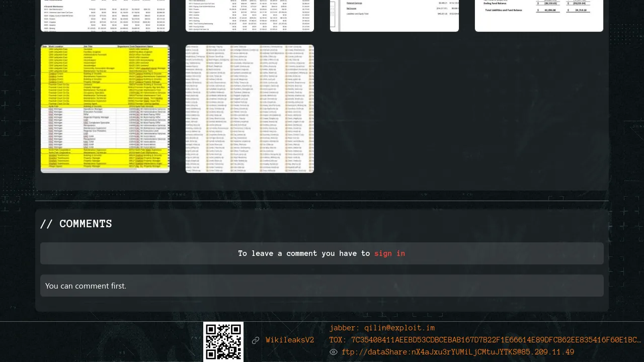The image size is (644, 362).
Task: Click the 'TOX:' label in the footer
Action: [x=338, y=340]
